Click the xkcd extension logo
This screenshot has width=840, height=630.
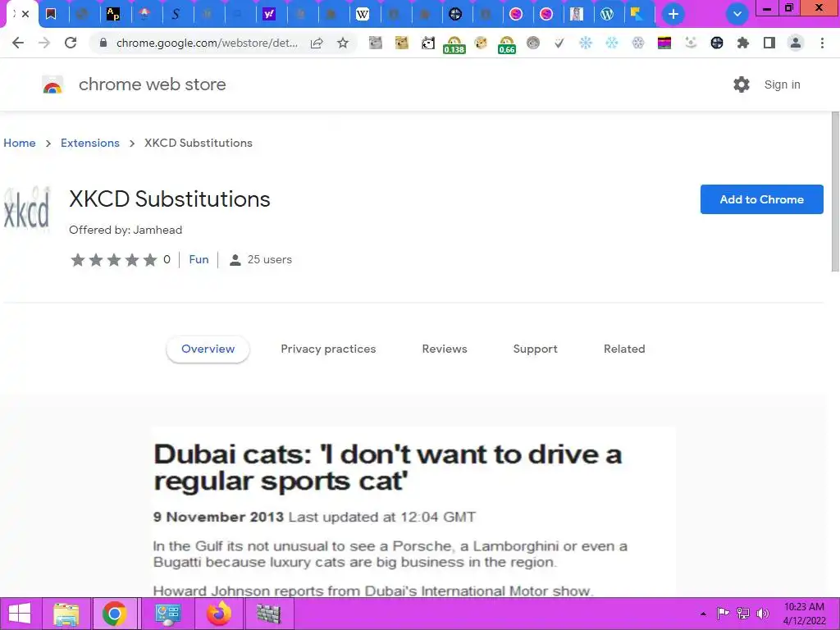pyautogui.click(x=26, y=208)
